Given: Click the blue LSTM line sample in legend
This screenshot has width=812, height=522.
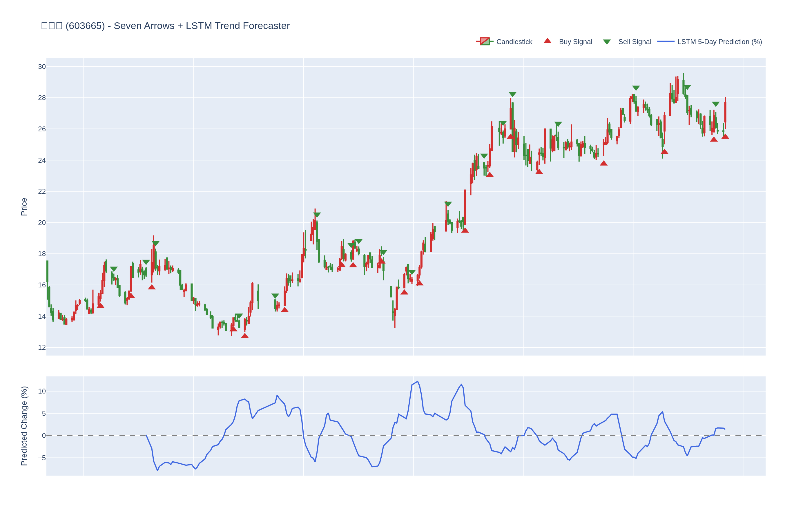Looking at the screenshot, I should point(665,41).
